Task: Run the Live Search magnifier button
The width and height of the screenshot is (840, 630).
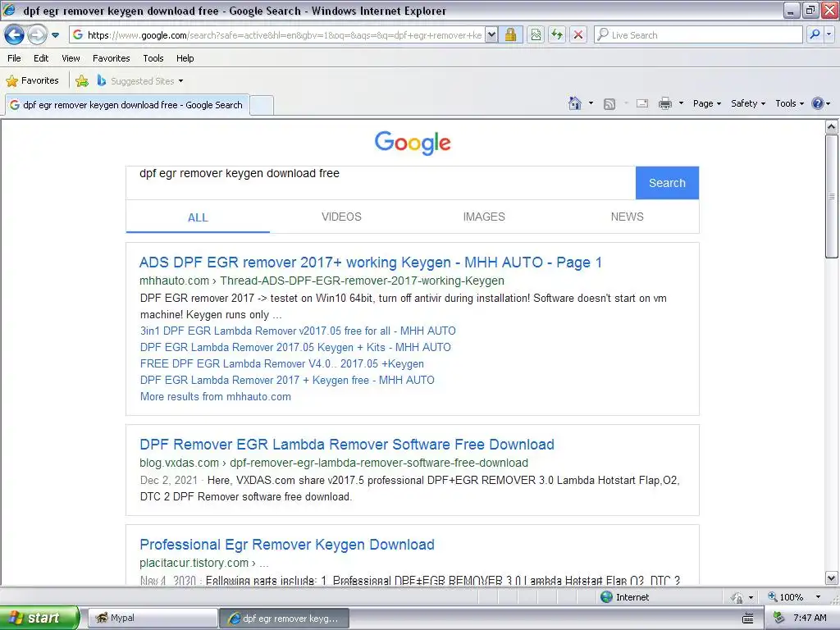Action: tap(815, 35)
